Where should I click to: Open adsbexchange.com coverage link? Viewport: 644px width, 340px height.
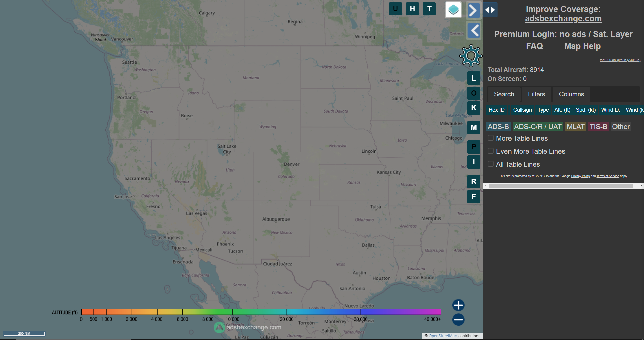pyautogui.click(x=563, y=19)
